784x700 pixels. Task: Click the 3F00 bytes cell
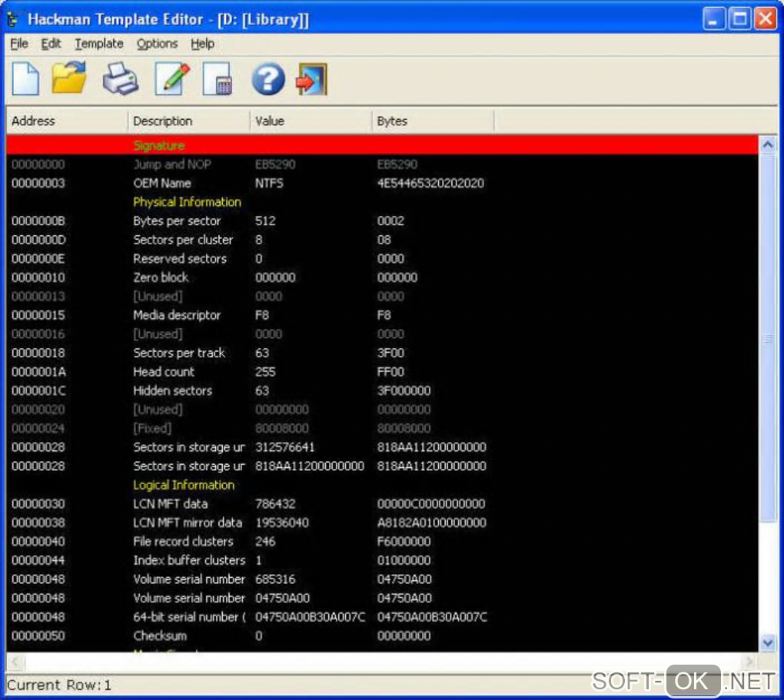390,353
